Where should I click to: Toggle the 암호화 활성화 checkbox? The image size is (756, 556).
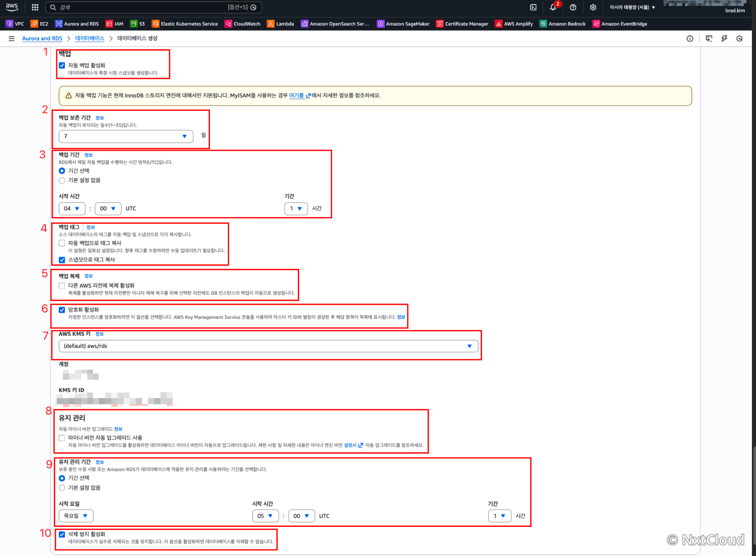62,310
